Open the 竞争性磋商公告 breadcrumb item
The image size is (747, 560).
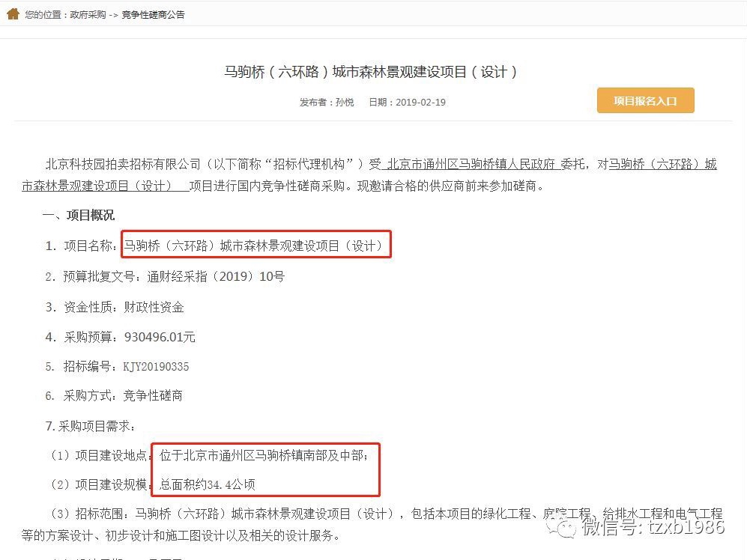pos(153,14)
